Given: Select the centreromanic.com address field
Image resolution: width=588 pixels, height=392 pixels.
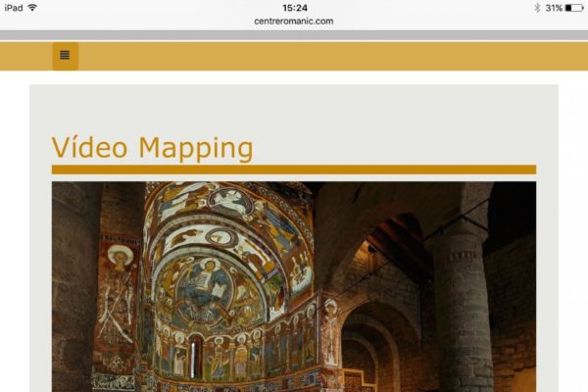Looking at the screenshot, I should click(294, 21).
